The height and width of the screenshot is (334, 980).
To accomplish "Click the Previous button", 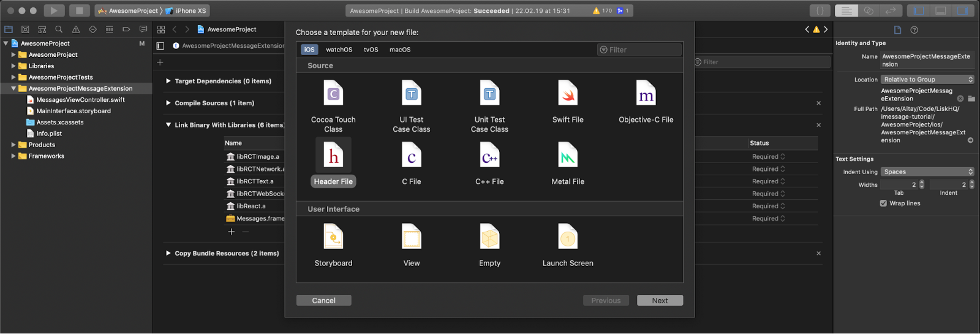I will (606, 300).
